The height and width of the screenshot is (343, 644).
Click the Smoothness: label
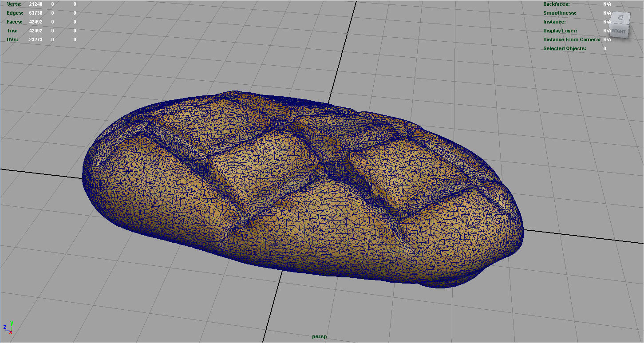coord(560,13)
